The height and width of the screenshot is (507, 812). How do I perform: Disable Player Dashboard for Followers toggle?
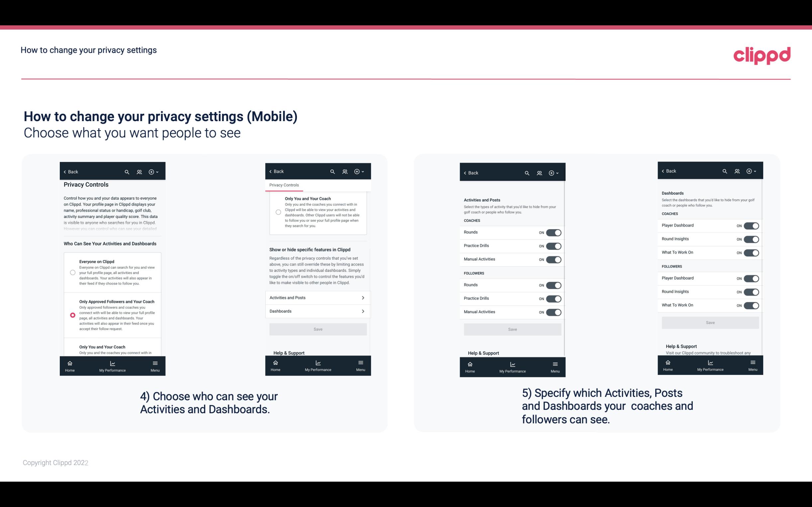click(x=751, y=278)
